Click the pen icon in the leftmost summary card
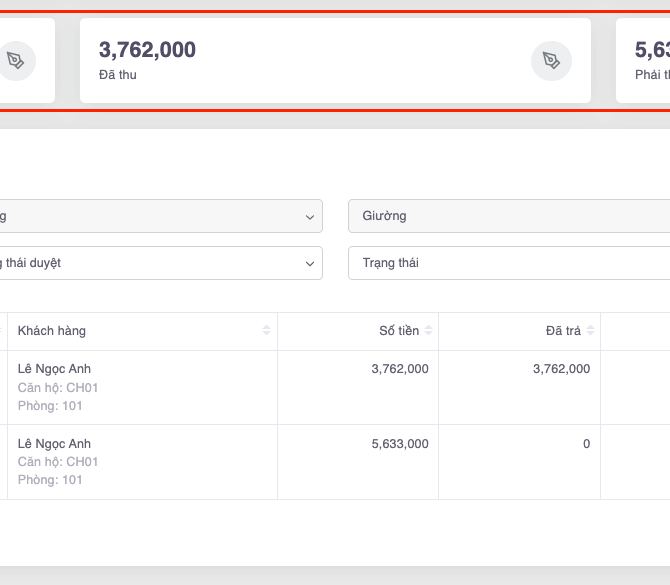This screenshot has height=585, width=670. click(16, 61)
